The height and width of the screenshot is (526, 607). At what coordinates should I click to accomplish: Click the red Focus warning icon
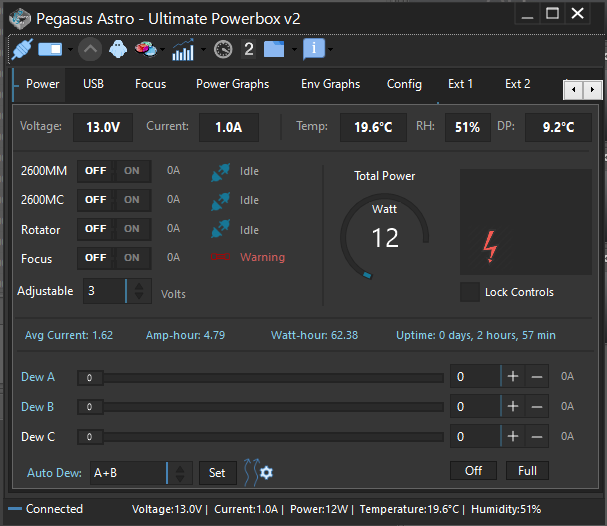click(220, 257)
